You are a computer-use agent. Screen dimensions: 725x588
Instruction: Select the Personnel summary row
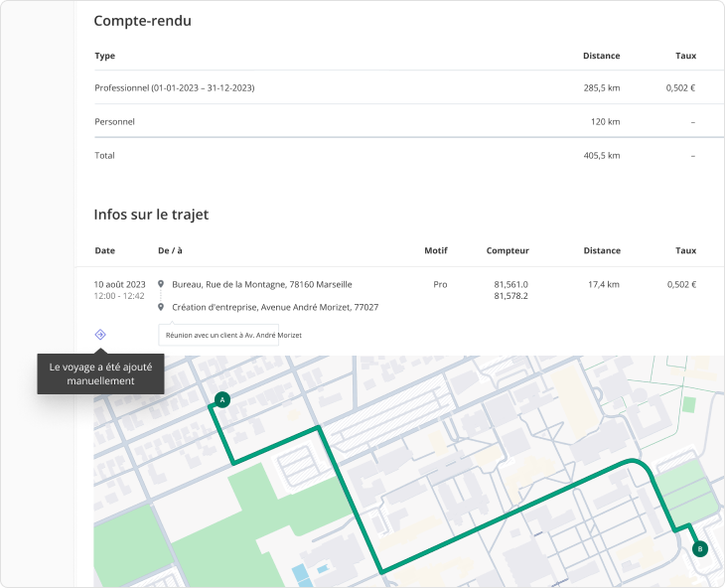(114, 121)
